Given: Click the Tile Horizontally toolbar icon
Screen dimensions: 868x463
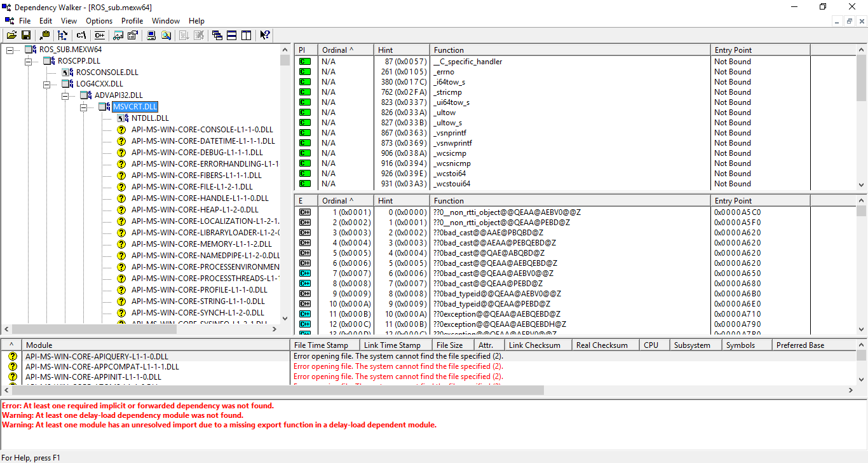Looking at the screenshot, I should [x=231, y=35].
